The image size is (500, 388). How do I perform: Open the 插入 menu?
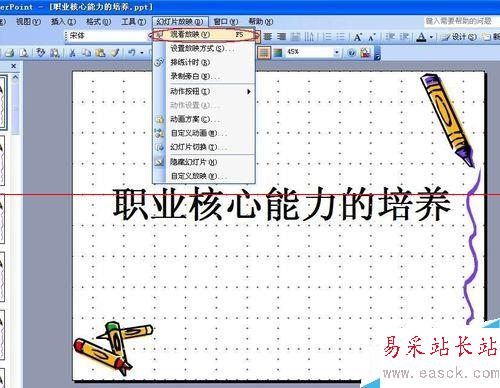point(63,22)
